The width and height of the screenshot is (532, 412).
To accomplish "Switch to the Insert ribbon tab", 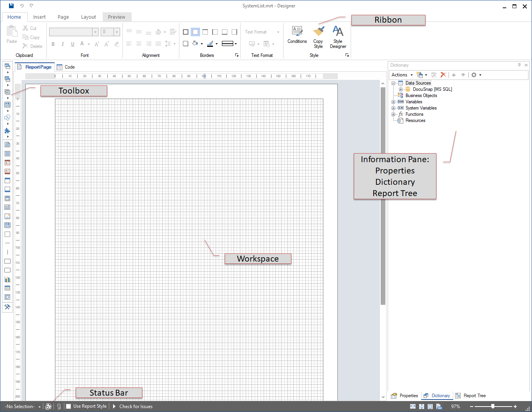I will [39, 17].
